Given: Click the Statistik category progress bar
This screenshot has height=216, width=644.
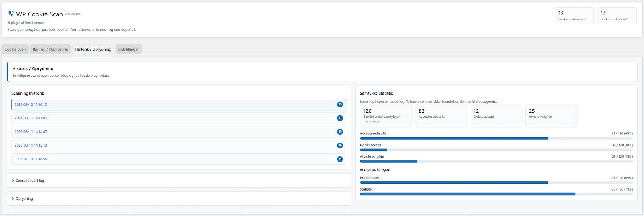Looking at the screenshot, I should pyautogui.click(x=496, y=194).
